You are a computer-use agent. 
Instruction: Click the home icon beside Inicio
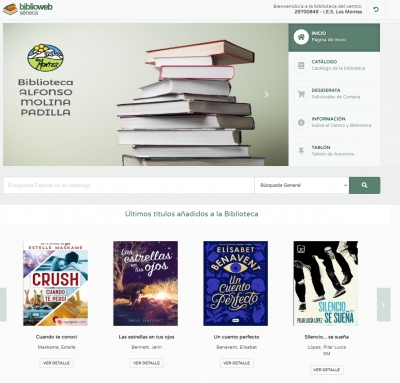click(301, 37)
